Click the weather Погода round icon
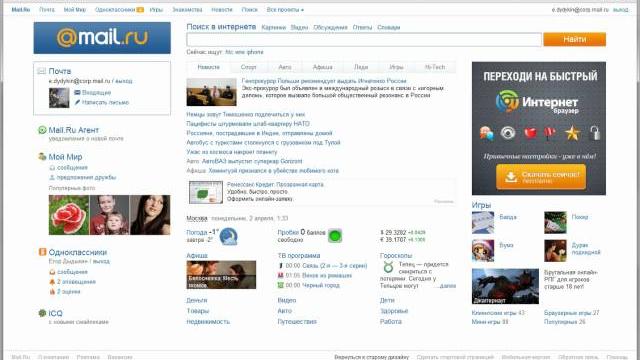The image size is (640, 360). 229,236
